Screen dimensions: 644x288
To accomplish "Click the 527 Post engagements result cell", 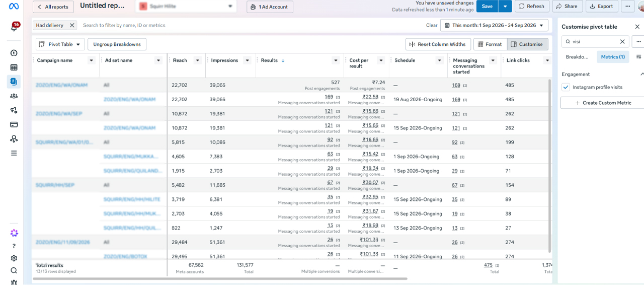I will point(300,85).
